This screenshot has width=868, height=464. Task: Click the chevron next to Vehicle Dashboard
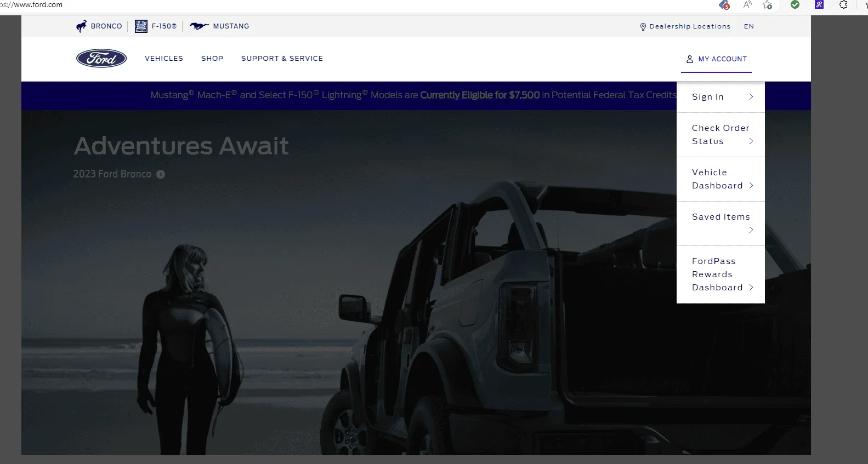751,186
